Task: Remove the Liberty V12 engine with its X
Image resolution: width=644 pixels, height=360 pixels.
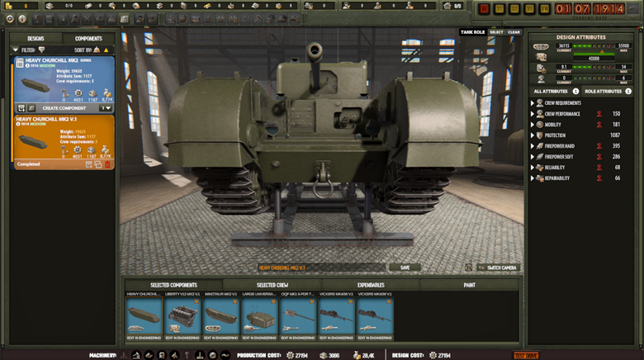Action: pos(197,301)
